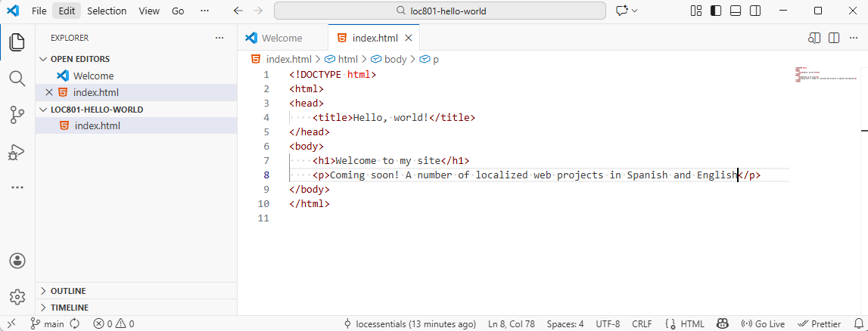This screenshot has width=868, height=331.
Task: Show more menu items ellipsis in menu bar
Action: pyautogui.click(x=204, y=11)
